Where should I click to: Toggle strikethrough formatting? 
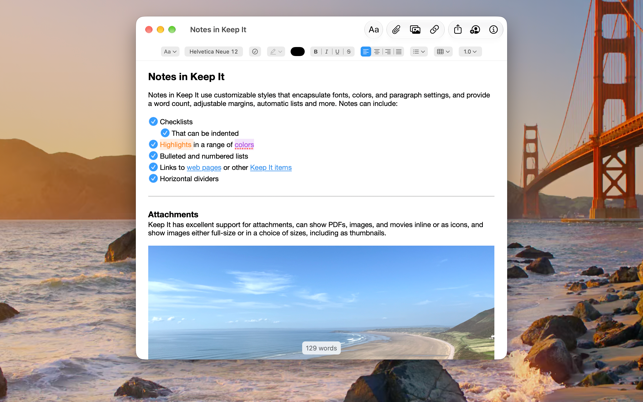tap(349, 52)
